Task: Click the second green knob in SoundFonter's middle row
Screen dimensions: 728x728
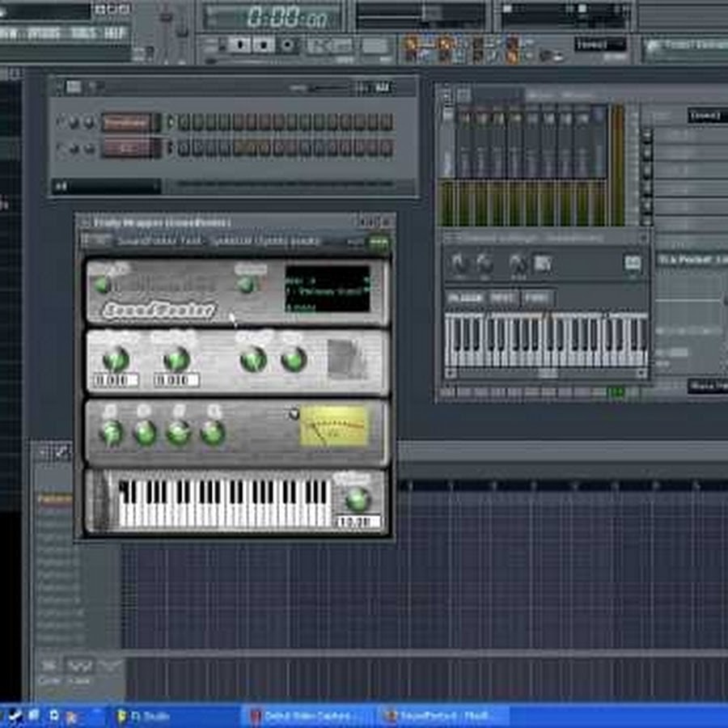Action: 176,360
